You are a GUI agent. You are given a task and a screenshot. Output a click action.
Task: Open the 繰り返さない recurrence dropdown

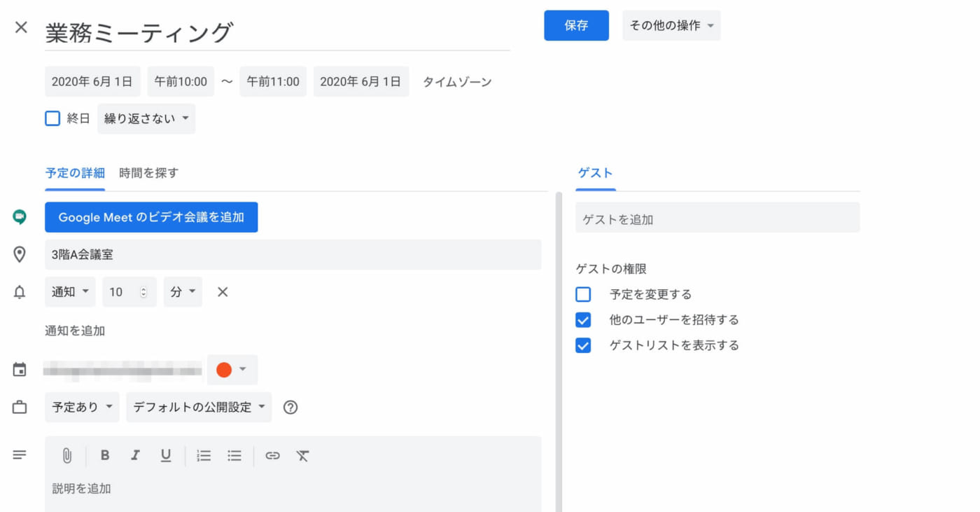point(146,118)
